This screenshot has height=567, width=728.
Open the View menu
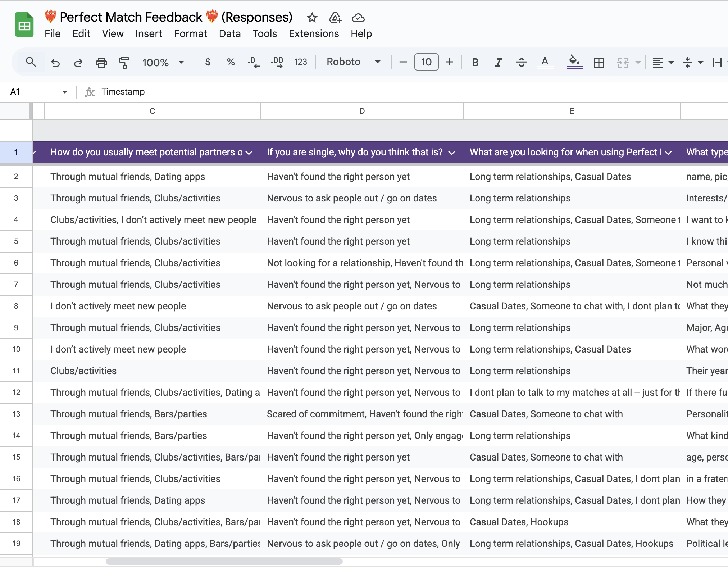113,33
